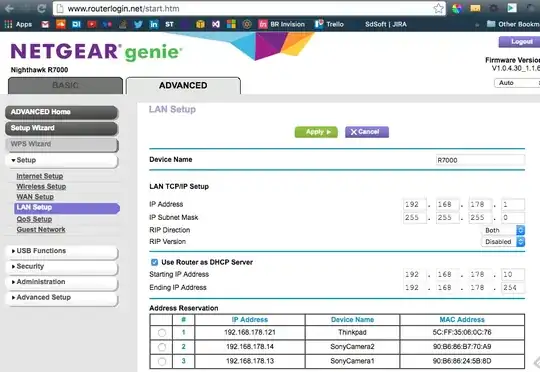The width and height of the screenshot is (540, 372).
Task: Open the Gmail bookmark icon
Action: (45, 24)
